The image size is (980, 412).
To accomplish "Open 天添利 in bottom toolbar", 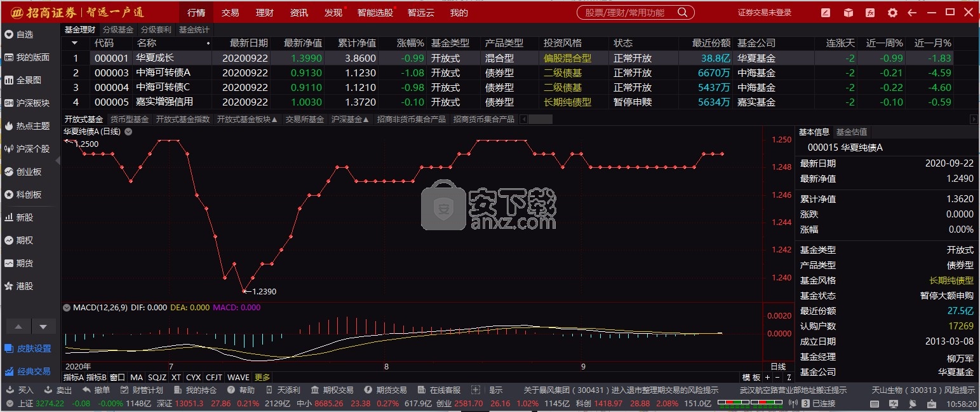I will tap(283, 390).
